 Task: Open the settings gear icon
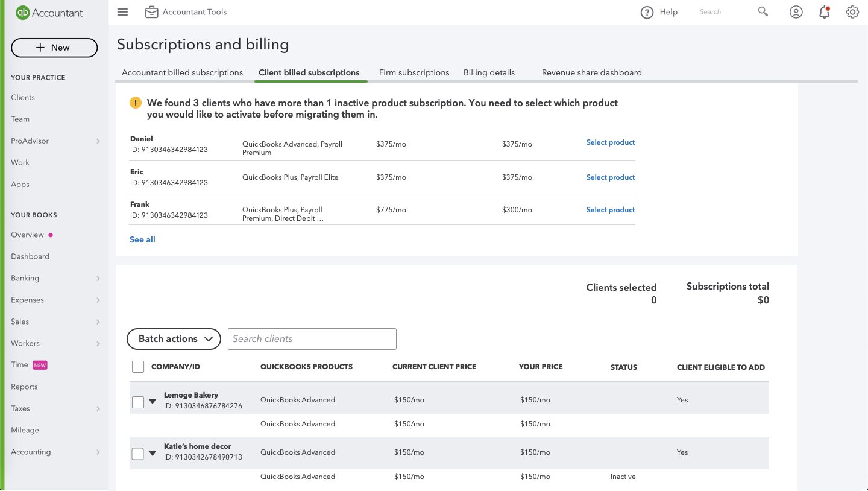[852, 12]
